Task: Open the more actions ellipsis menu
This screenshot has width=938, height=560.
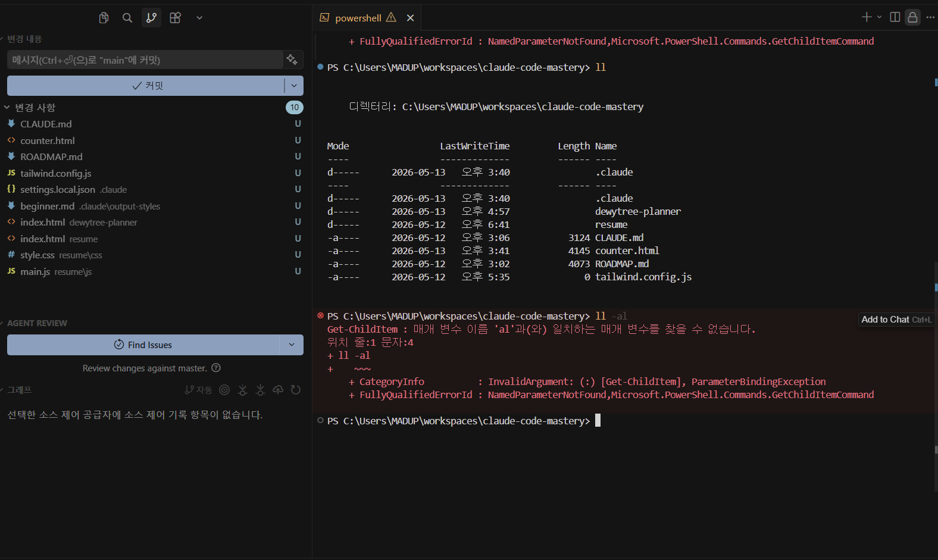Action: (930, 17)
